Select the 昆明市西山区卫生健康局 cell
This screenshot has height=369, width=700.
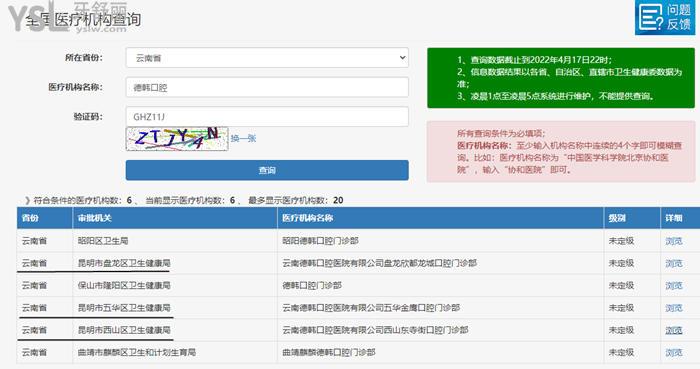tap(175, 330)
